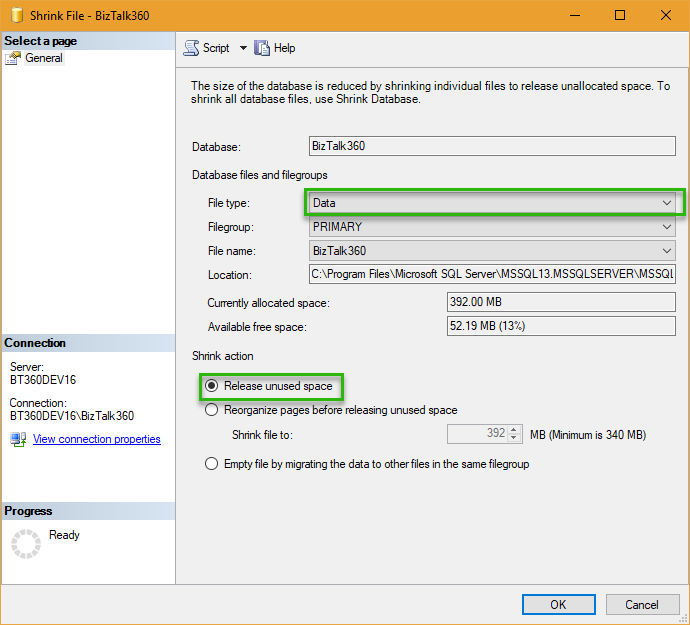The width and height of the screenshot is (690, 625).
Task: Click the Help text label
Action: [284, 48]
